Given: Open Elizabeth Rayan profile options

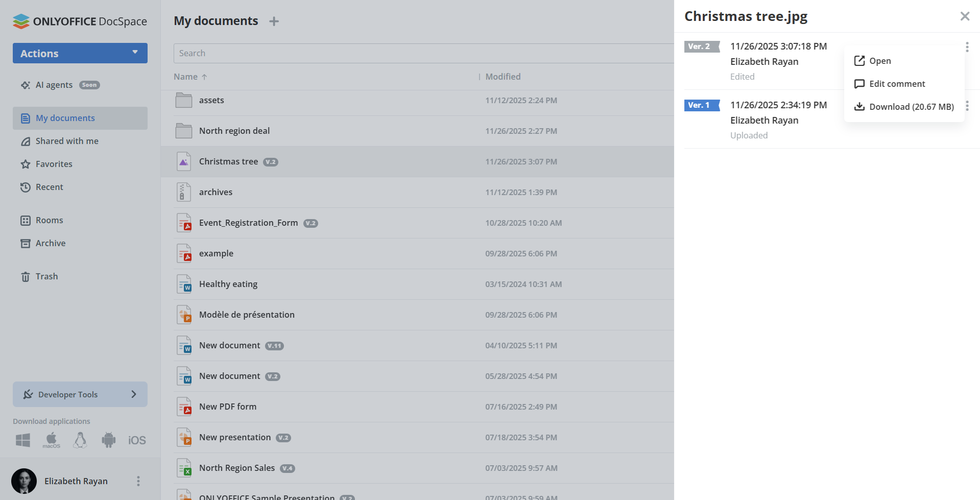Looking at the screenshot, I should (x=138, y=481).
